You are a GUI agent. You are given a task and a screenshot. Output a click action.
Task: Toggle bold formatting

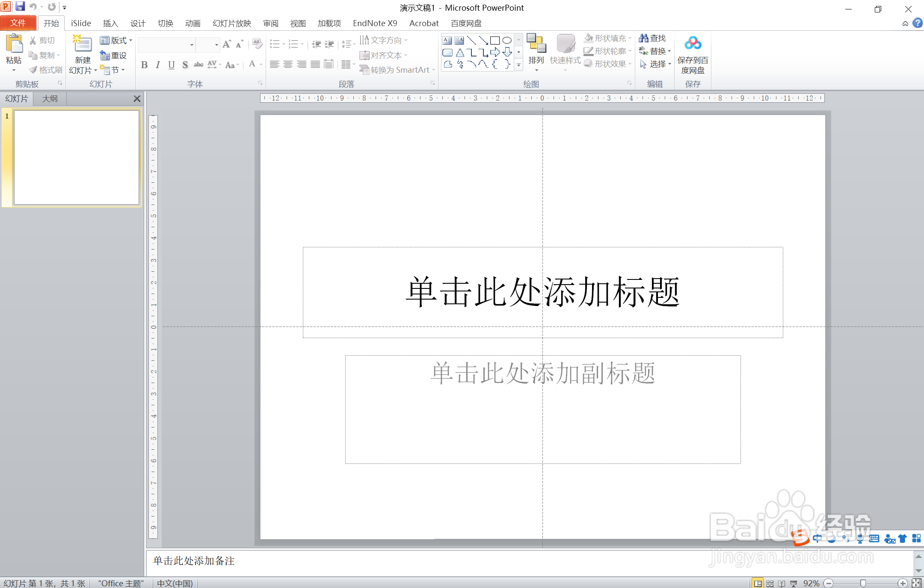click(x=144, y=65)
